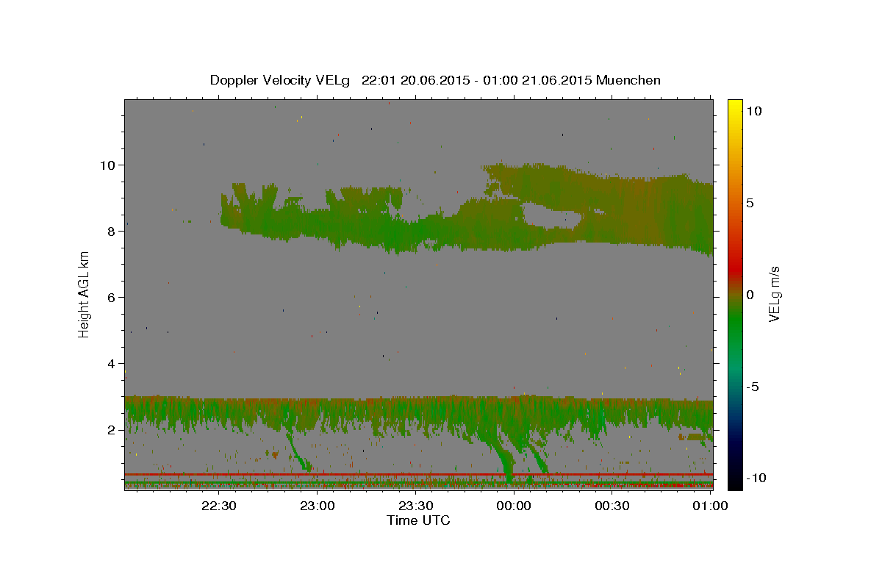The width and height of the screenshot is (882, 588).
Task: Click the station name 'Muenchen' in the title
Action: (x=628, y=80)
